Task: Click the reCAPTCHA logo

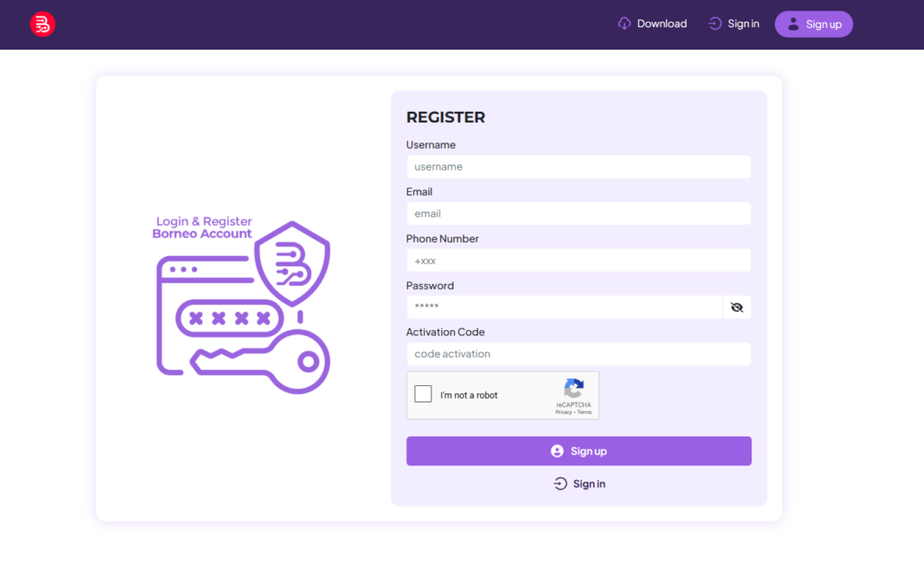Action: pos(574,389)
